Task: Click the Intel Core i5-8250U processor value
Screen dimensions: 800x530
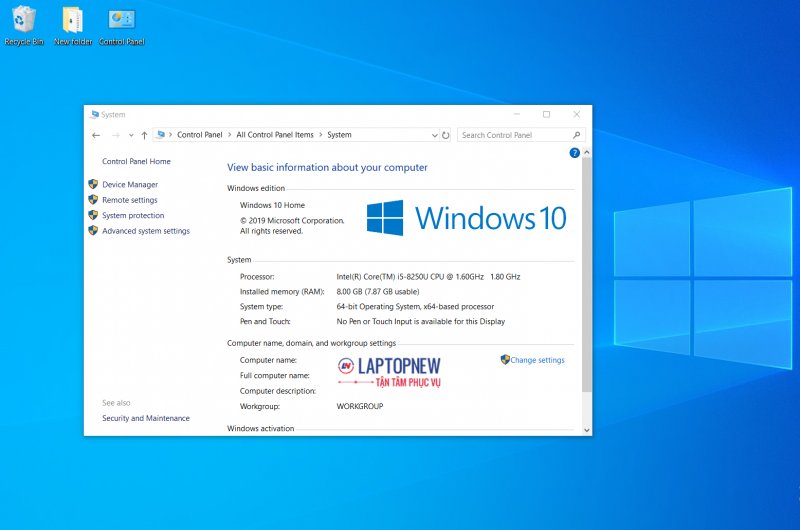Action: click(x=428, y=276)
